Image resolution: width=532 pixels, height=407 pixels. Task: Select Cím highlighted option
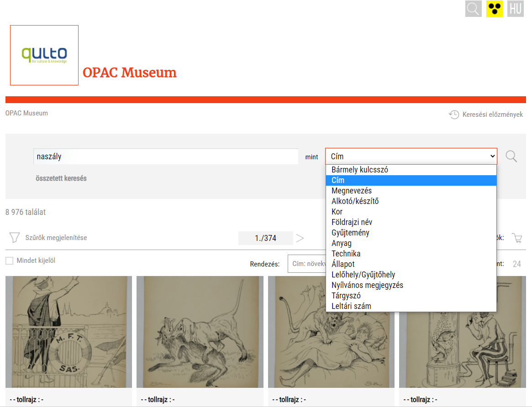tap(411, 180)
